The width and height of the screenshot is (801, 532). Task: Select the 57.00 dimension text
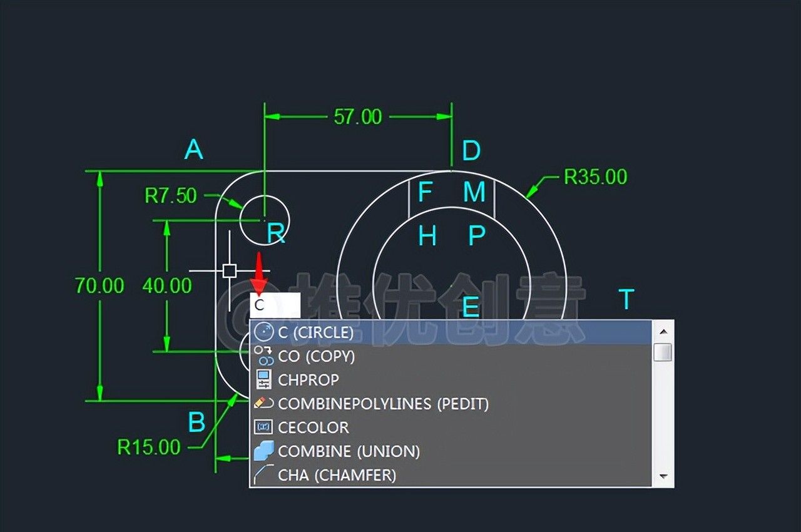(357, 117)
